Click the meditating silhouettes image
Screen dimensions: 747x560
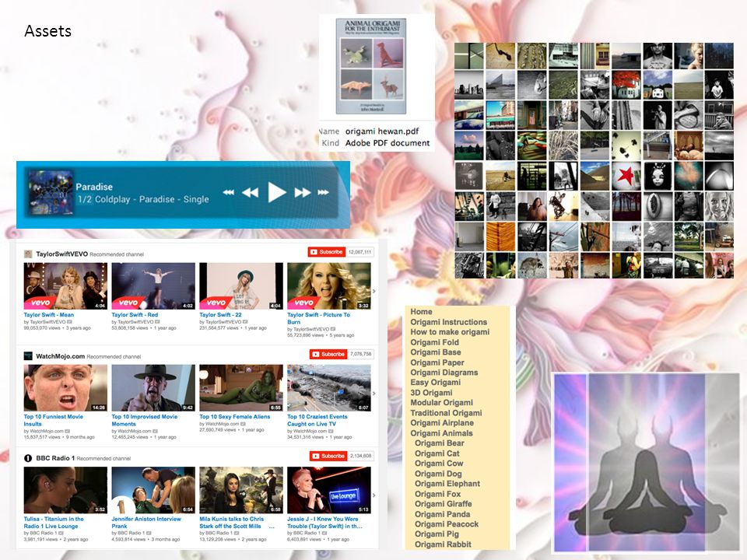pyautogui.click(x=646, y=462)
